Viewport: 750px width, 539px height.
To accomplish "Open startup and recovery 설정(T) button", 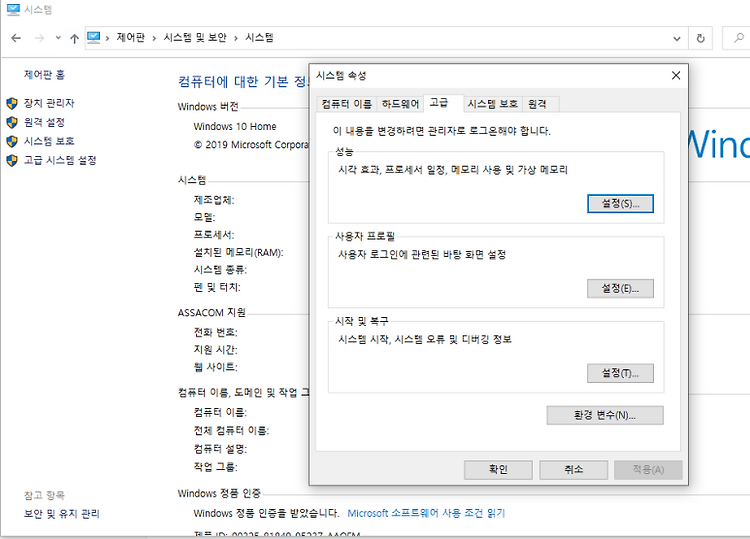I will pos(620,373).
